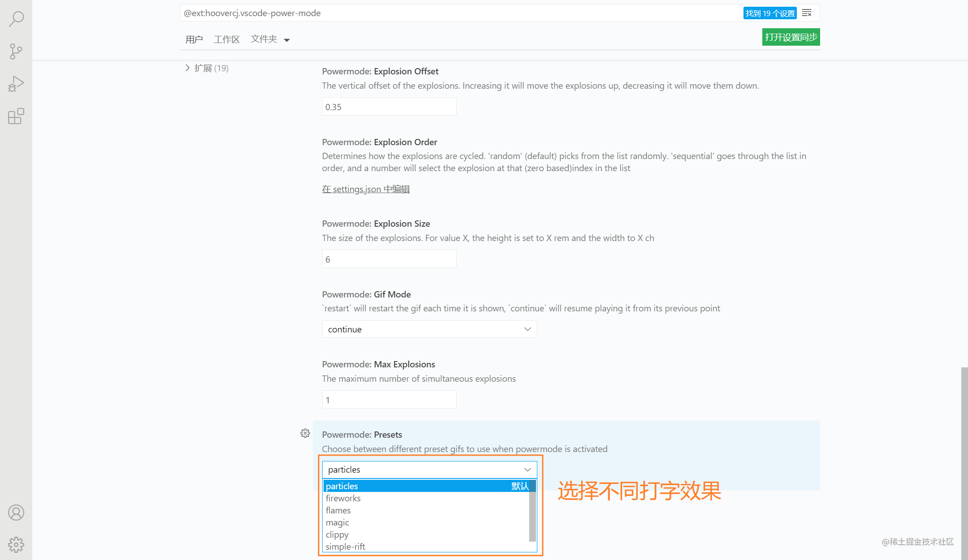Click the Presets settings gear icon
Viewport: 968px width, 560px height.
click(x=305, y=433)
